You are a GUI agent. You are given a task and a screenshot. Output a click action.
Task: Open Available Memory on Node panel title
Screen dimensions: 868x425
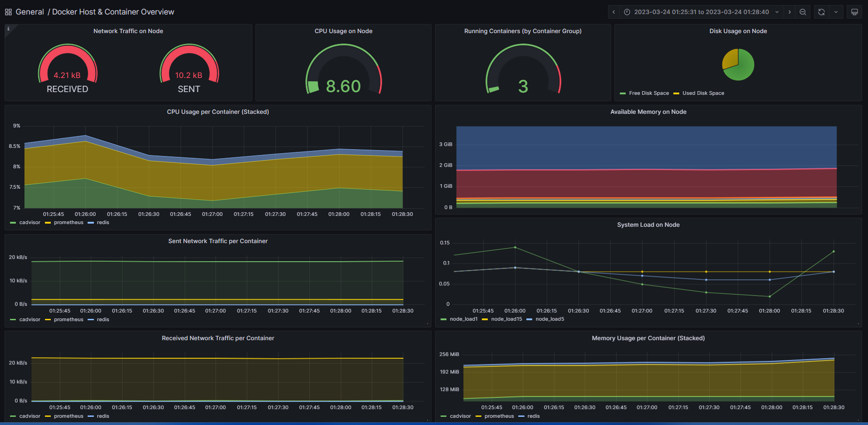(648, 112)
